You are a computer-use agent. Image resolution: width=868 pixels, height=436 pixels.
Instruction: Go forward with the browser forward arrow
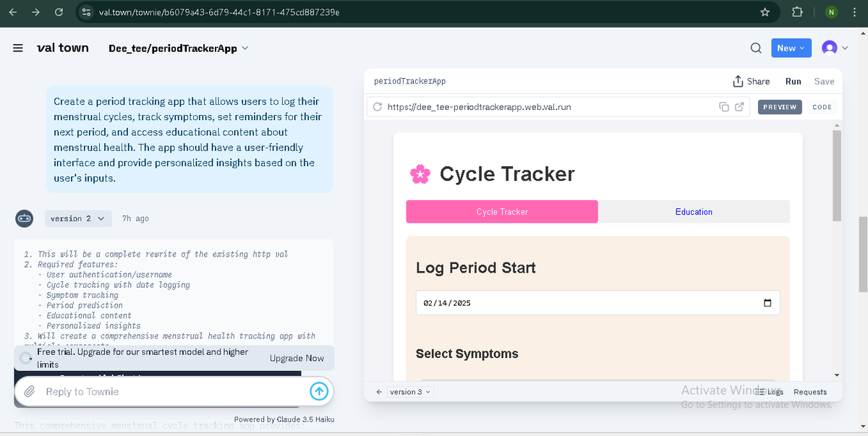pyautogui.click(x=35, y=12)
